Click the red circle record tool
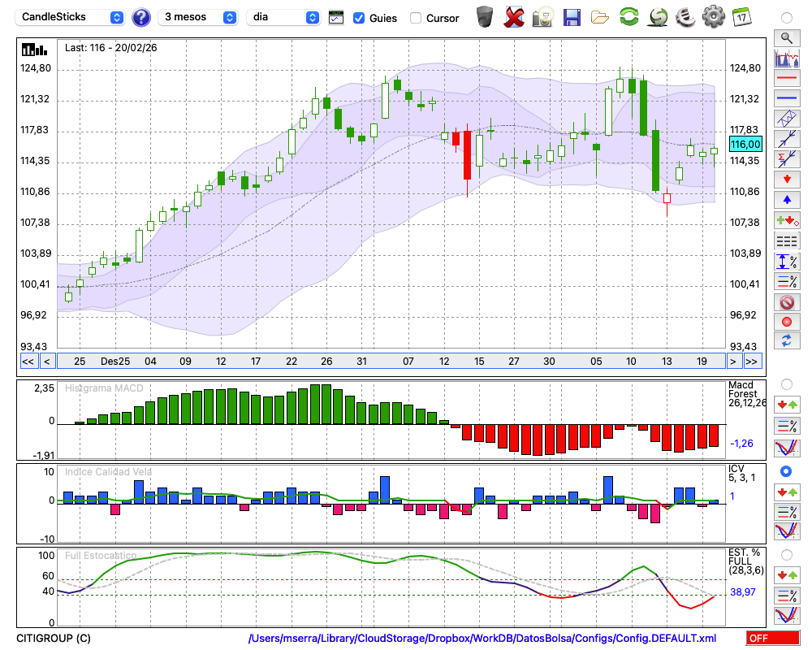 pos(787,322)
